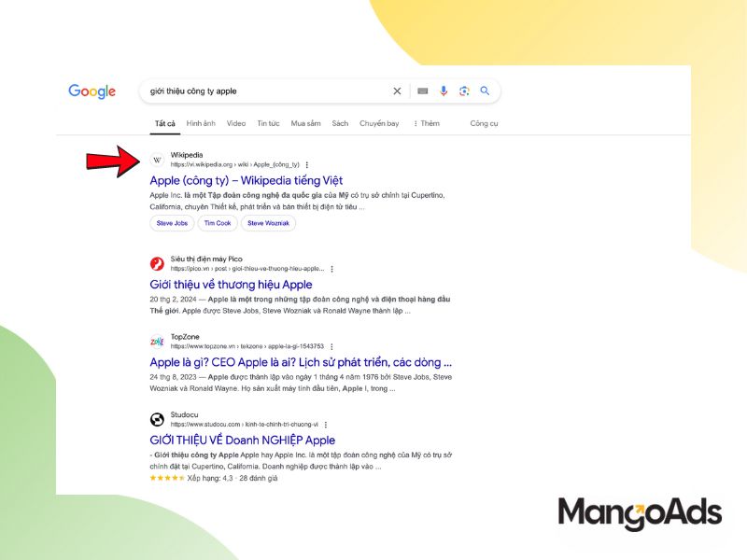This screenshot has height=560, width=747.
Task: Click the pico.vn URL breadcrumb
Action: pyautogui.click(x=247, y=269)
